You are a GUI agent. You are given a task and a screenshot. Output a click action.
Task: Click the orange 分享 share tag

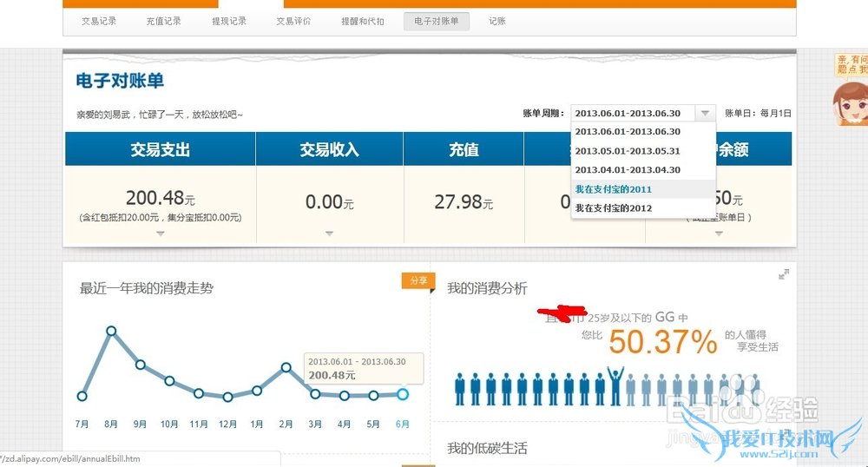point(417,280)
